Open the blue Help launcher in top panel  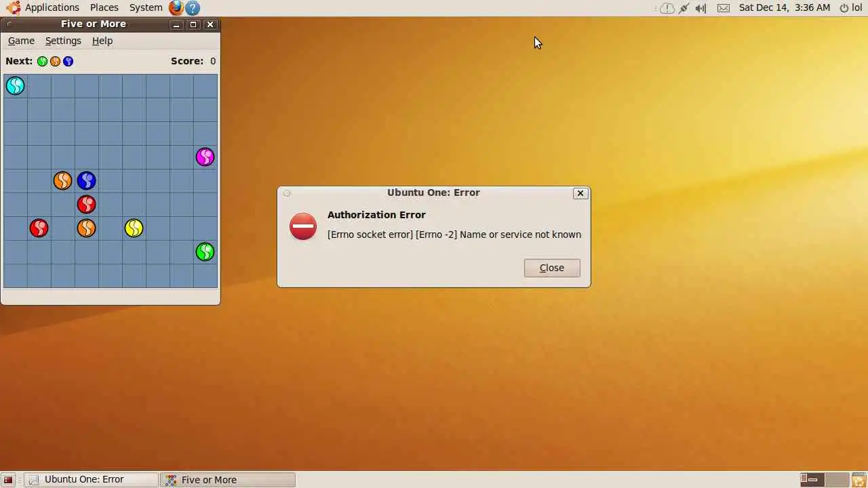tap(193, 8)
